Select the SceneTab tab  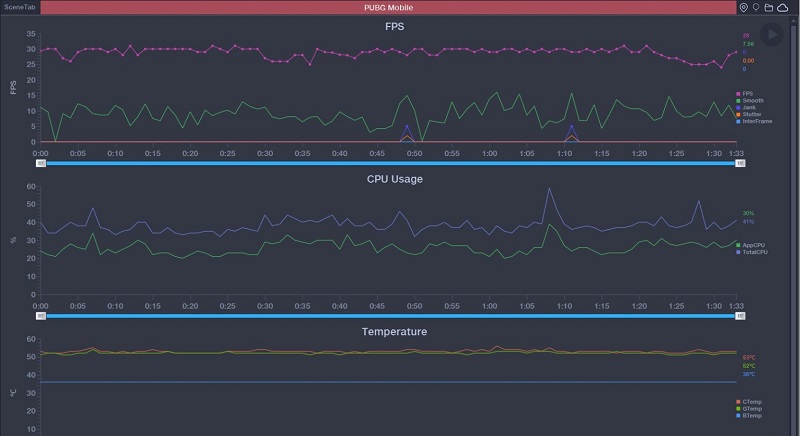point(20,7)
